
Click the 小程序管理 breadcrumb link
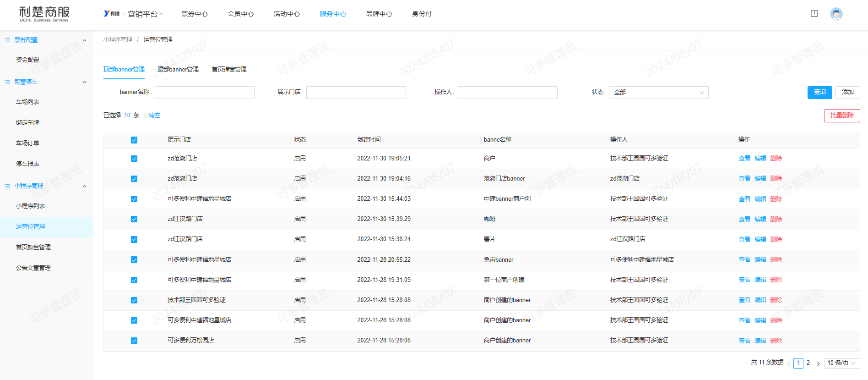118,40
